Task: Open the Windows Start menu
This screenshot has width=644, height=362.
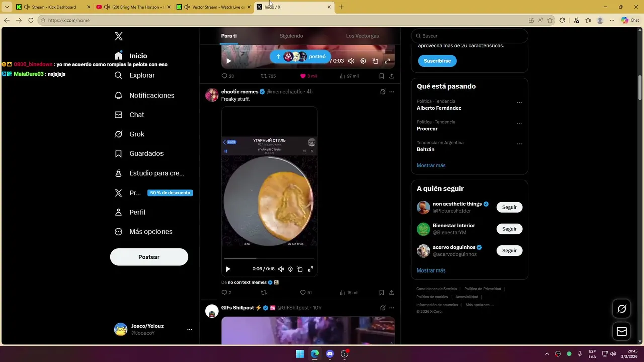Action: coord(300,354)
